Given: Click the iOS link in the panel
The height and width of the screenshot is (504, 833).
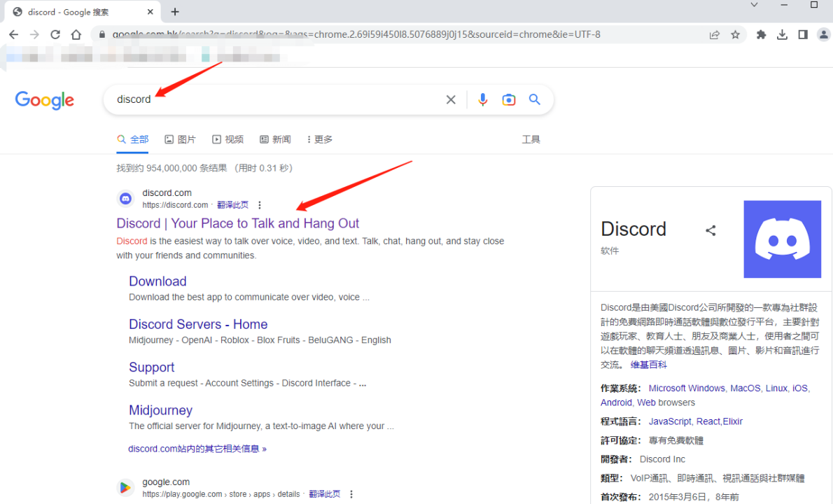Looking at the screenshot, I should point(799,388).
